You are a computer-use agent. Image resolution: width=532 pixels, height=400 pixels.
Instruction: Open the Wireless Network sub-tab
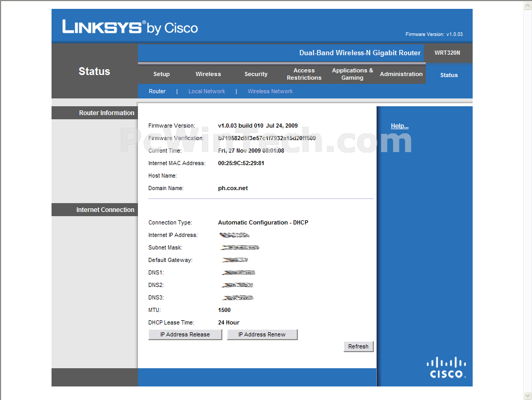point(270,91)
